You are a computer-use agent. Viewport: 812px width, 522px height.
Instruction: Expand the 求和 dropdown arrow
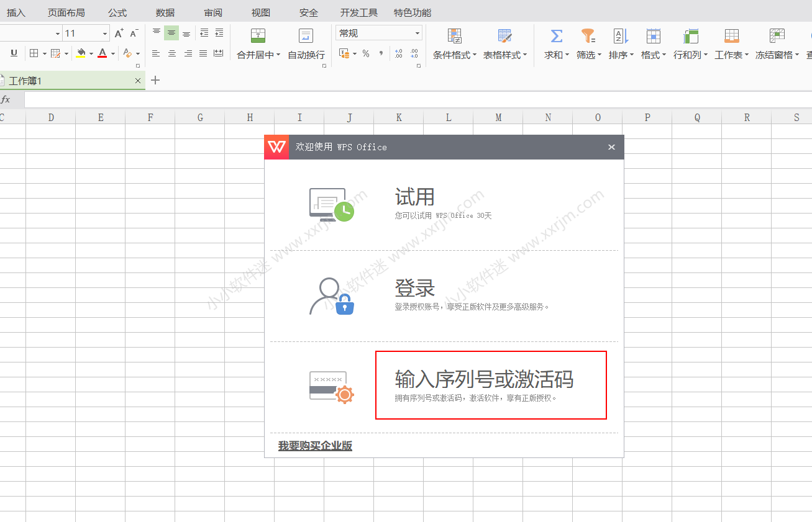pos(567,55)
